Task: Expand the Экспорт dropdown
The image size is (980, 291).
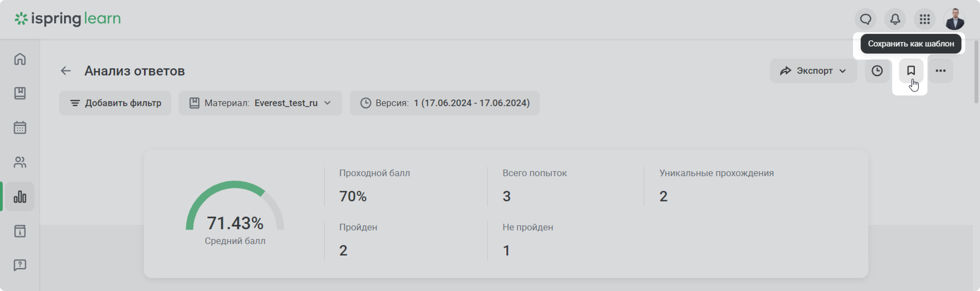Action: 813,71
